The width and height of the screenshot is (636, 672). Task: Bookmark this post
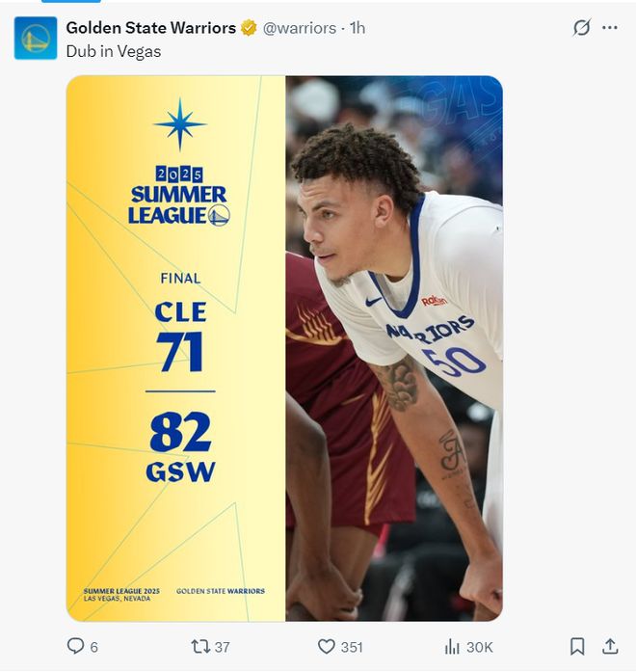click(577, 646)
